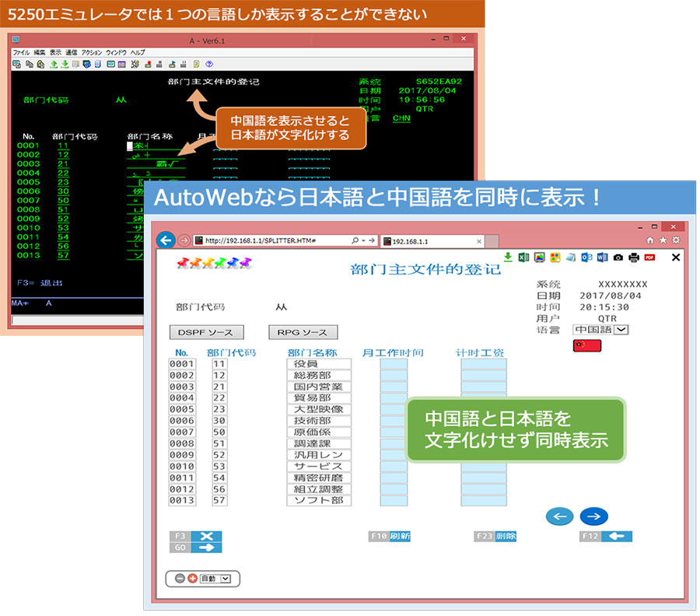Click the camera screenshot icon

click(x=618, y=257)
